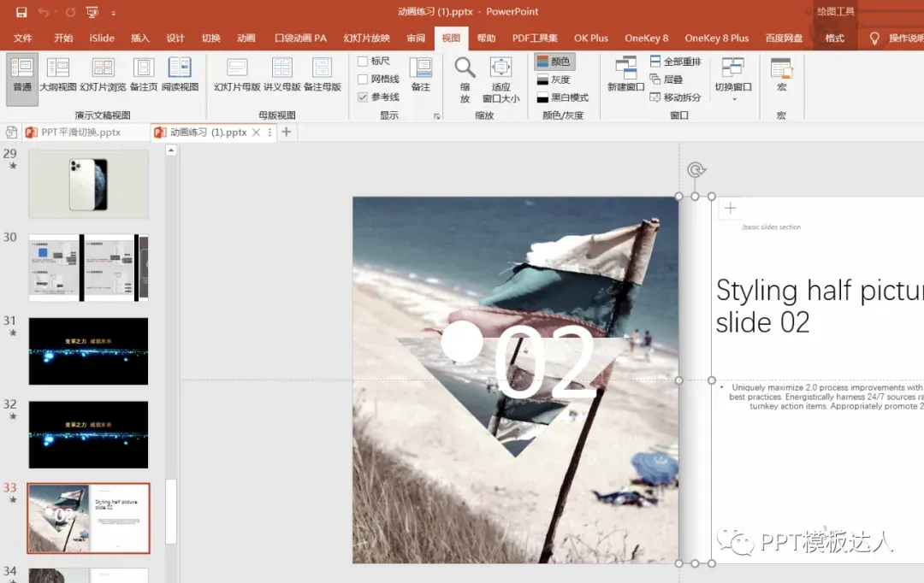Image resolution: width=924 pixels, height=583 pixels.
Task: Open 幻灯片浏览 slide sorter view
Action: [x=103, y=75]
